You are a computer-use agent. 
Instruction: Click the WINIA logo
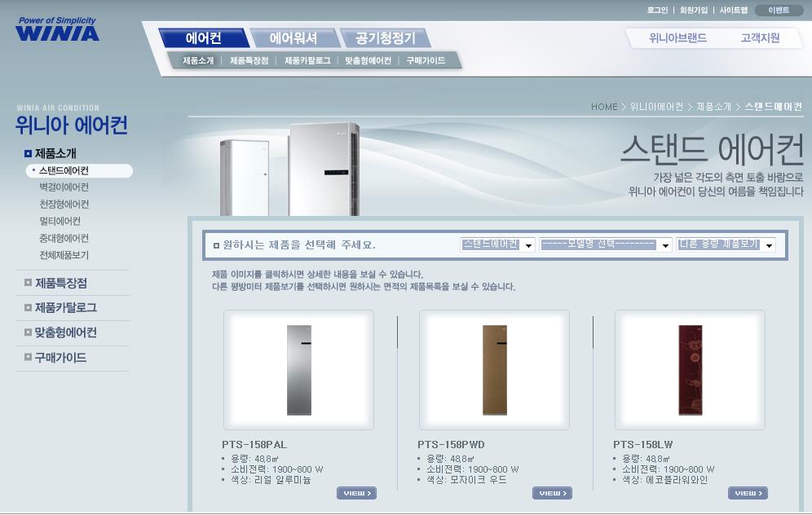(x=57, y=30)
